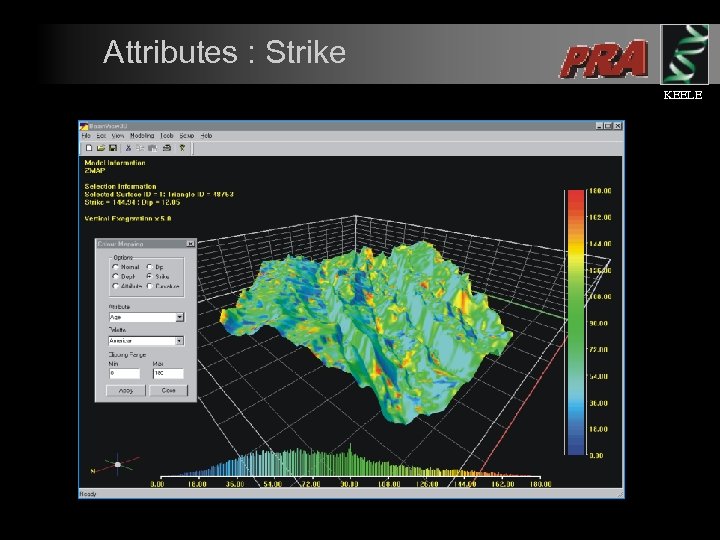Choose the Strike radio option
720x540 pixels.
click(x=149, y=277)
